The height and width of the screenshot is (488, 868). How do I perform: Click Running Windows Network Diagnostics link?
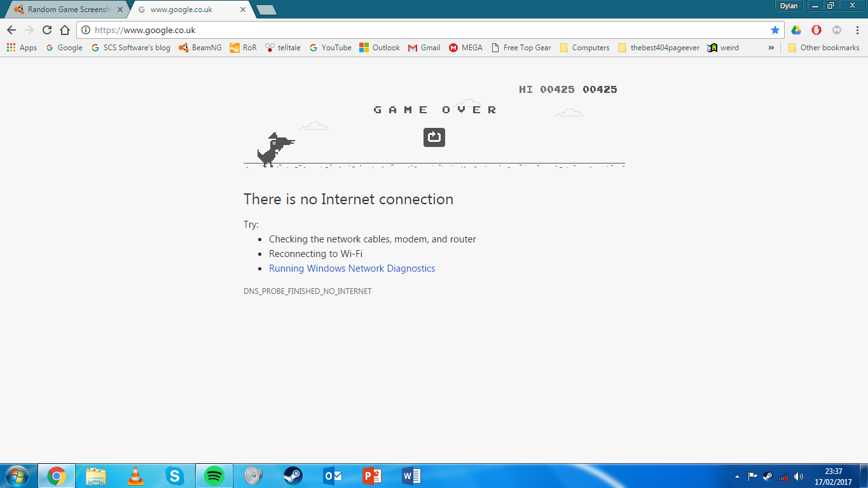(352, 268)
